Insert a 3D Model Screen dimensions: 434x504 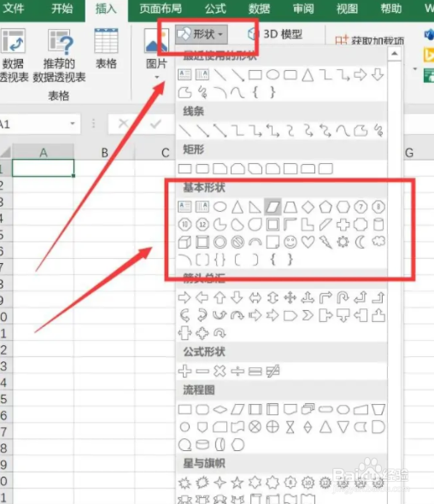point(275,34)
